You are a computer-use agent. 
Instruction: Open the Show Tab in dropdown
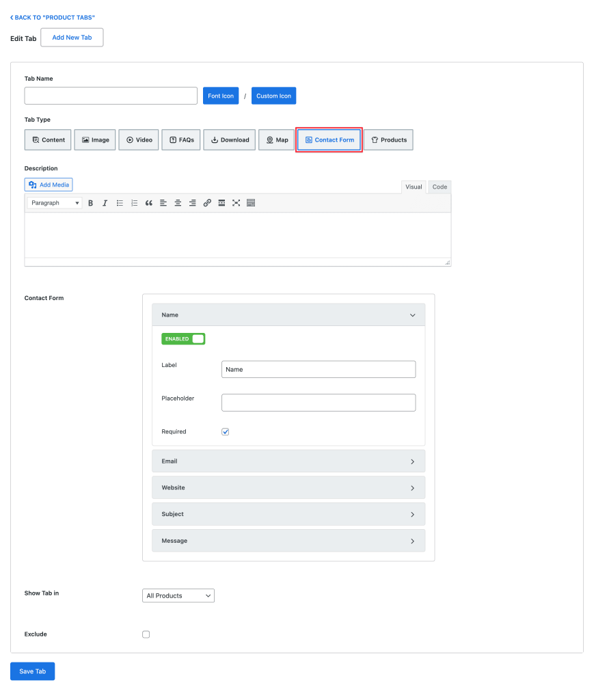178,595
